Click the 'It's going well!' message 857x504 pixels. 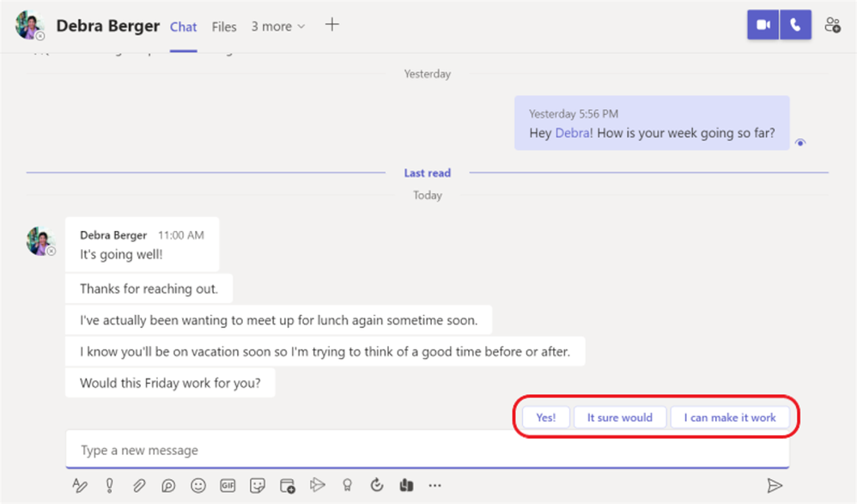(x=142, y=245)
